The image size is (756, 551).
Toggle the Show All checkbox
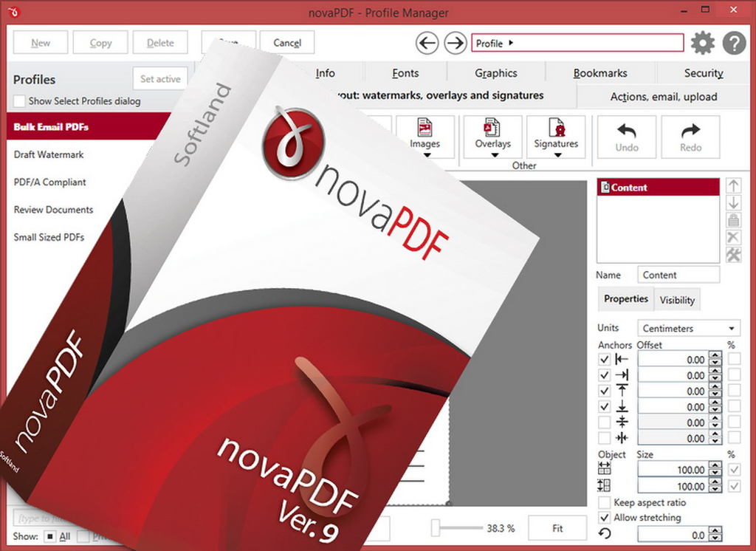point(50,536)
